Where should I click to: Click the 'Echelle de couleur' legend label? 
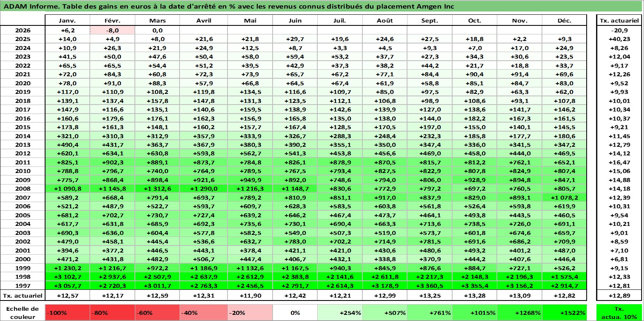click(23, 312)
